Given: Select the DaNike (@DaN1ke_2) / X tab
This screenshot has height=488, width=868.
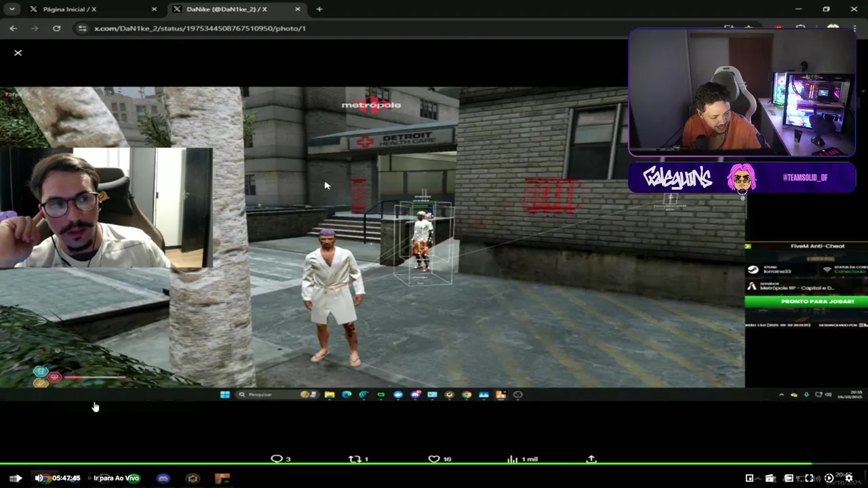Looking at the screenshot, I should pyautogui.click(x=234, y=9).
